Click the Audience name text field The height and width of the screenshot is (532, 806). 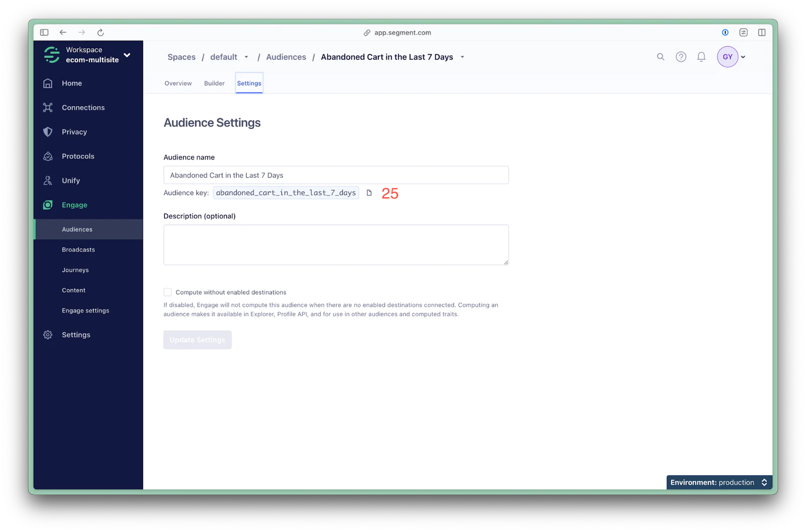coord(335,175)
